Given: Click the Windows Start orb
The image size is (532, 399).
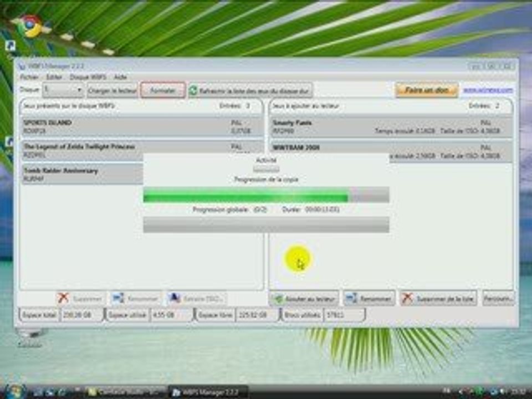Looking at the screenshot, I should coord(14,392).
